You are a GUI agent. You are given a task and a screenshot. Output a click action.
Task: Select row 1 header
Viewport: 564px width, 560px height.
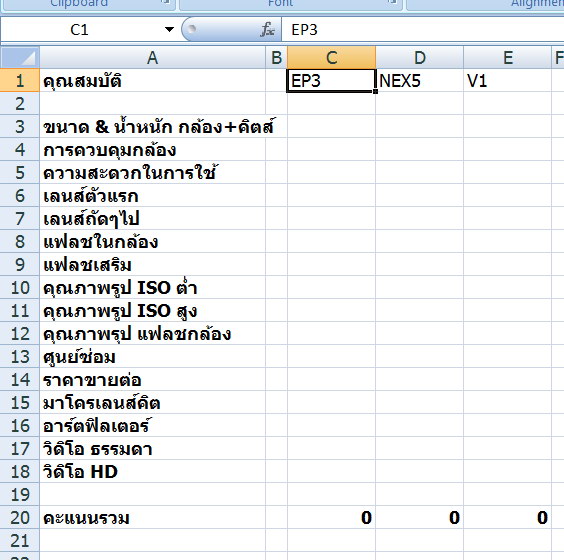pyautogui.click(x=19, y=81)
